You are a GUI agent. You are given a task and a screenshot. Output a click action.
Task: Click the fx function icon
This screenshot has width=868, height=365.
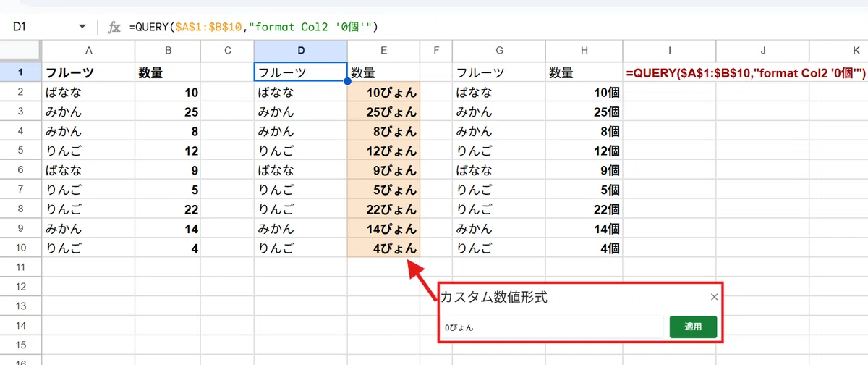pos(114,27)
